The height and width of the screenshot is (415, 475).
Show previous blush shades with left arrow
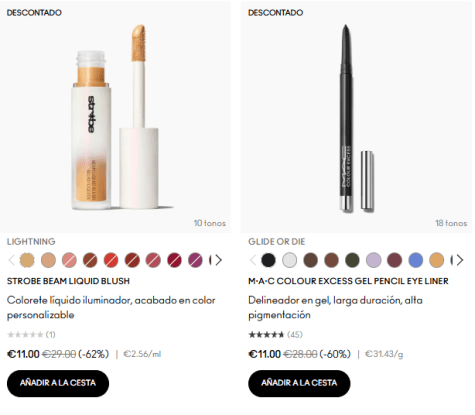[11, 260]
